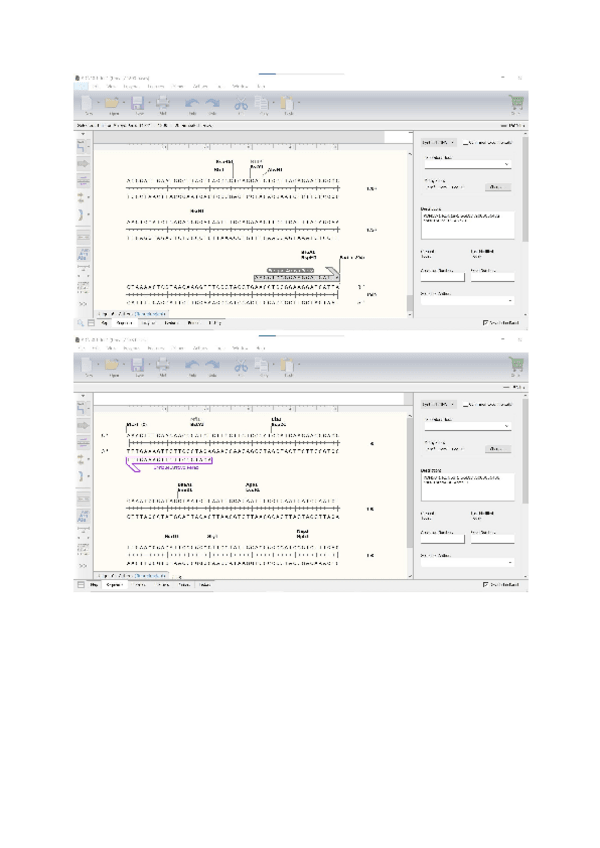Click the magnifier search icon in upper window
Screen dimensions: 600x848
click(80, 323)
